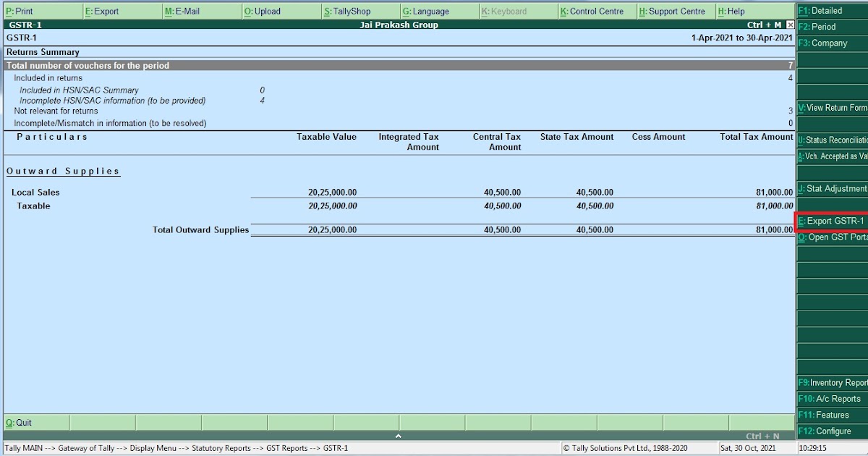868x456 pixels.
Task: Open Stat Adjustment entry
Action: 832,188
